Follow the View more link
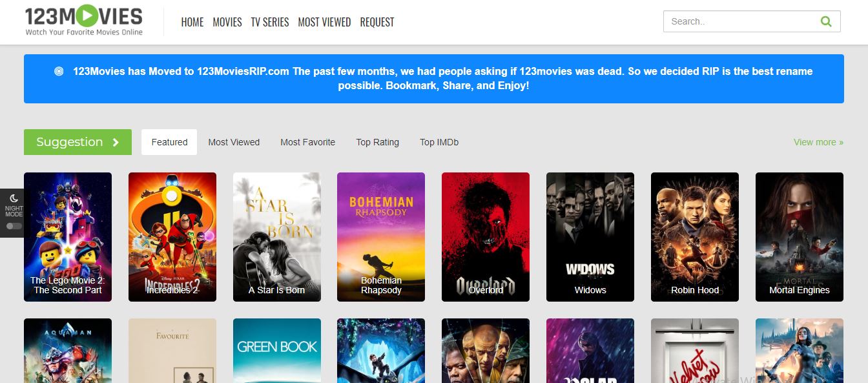This screenshot has width=868, height=383. pyautogui.click(x=818, y=142)
